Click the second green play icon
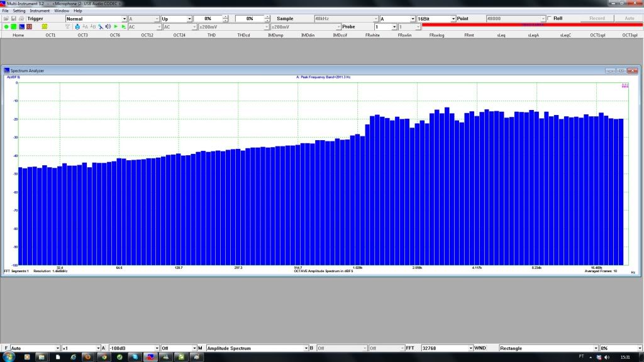The width and height of the screenshot is (644, 362). [123, 26]
